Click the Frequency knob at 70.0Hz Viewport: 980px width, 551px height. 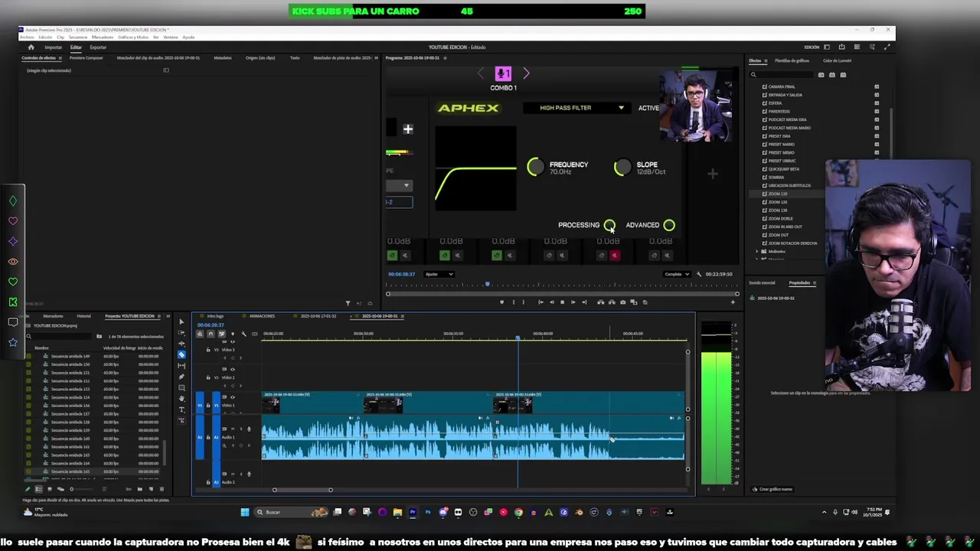[535, 167]
